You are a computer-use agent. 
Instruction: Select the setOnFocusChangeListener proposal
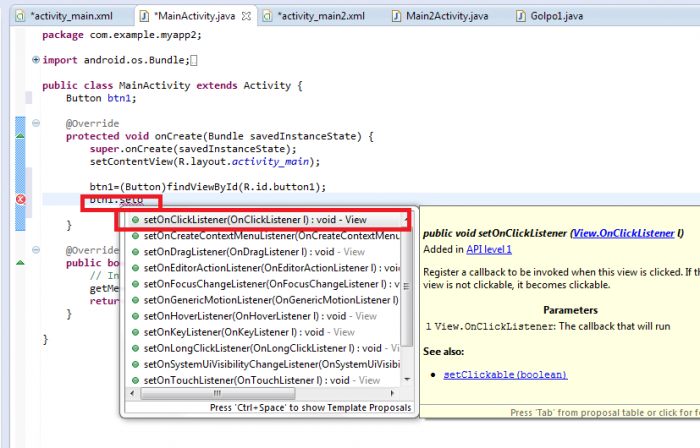[264, 284]
